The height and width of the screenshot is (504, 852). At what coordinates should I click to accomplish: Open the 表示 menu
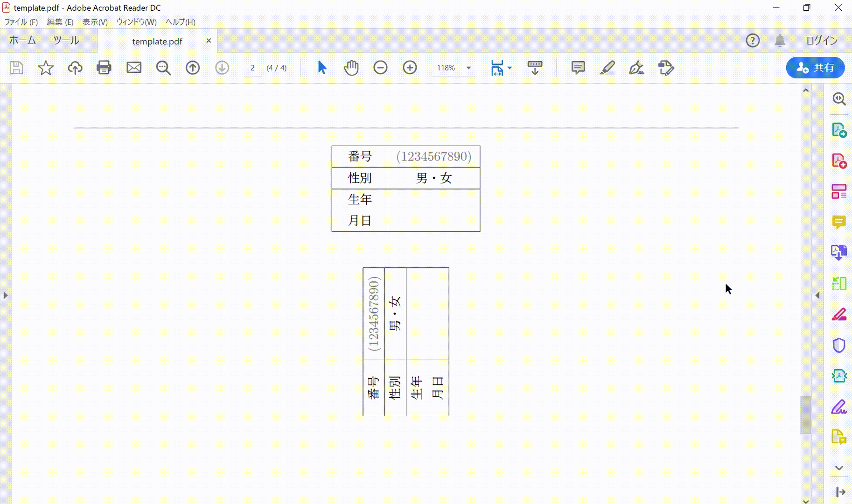pos(94,22)
